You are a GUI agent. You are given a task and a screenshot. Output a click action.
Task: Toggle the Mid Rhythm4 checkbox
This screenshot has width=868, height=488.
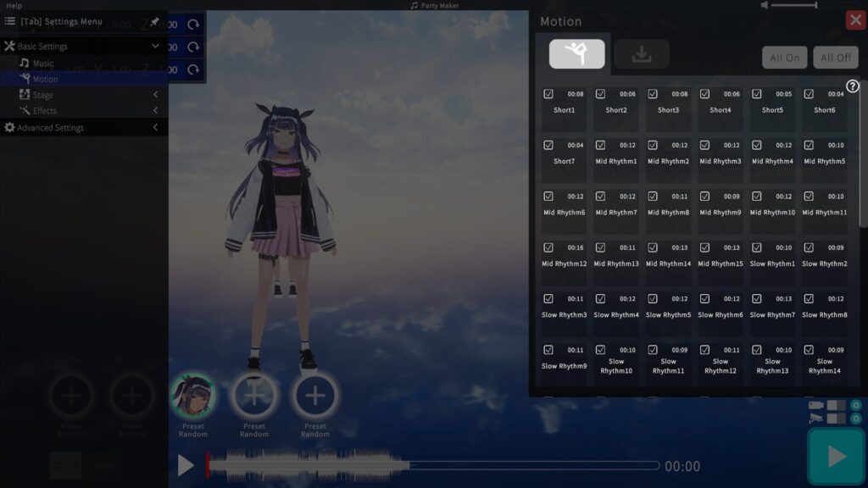click(x=757, y=145)
